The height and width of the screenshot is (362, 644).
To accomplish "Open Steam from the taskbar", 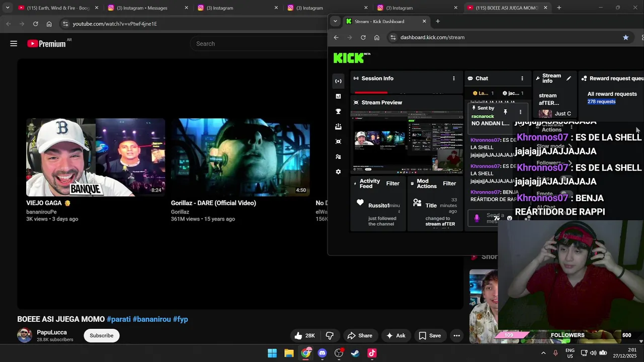I will click(355, 353).
